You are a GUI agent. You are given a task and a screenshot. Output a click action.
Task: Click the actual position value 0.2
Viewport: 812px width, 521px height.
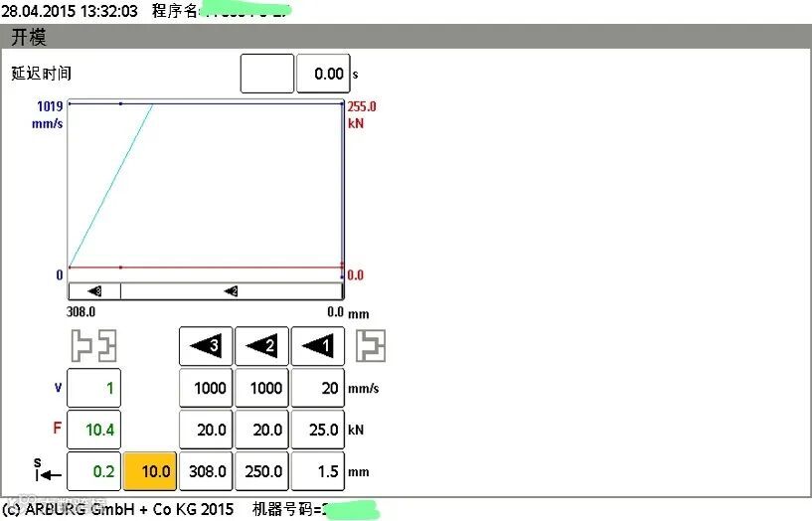pyautogui.click(x=93, y=471)
